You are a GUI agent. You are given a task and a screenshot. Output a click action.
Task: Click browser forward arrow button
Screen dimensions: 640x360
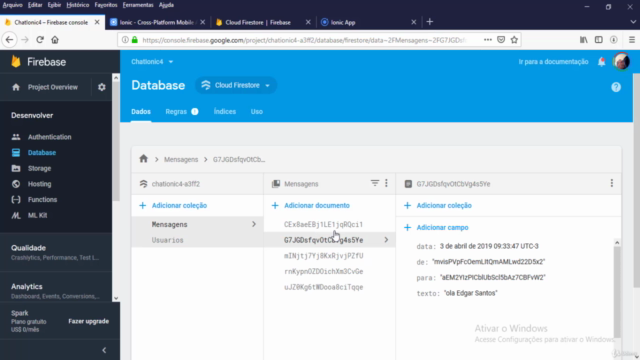25,40
